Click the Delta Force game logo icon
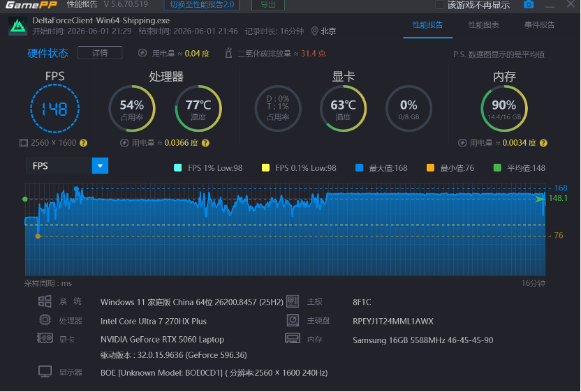 coord(17,27)
